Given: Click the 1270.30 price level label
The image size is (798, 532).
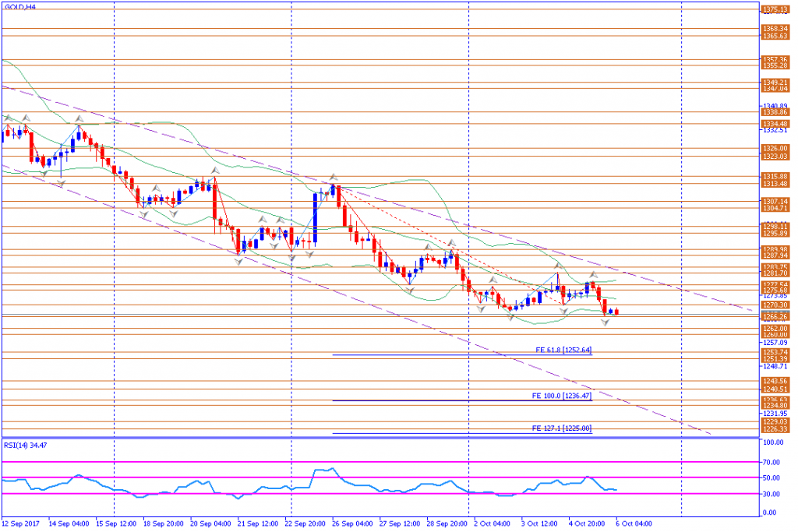Looking at the screenshot, I should tap(775, 305).
